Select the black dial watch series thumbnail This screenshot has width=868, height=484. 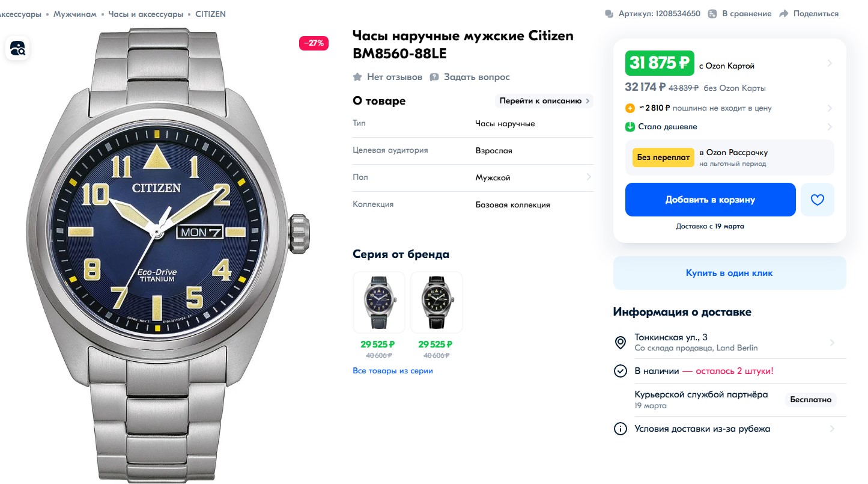(x=437, y=302)
